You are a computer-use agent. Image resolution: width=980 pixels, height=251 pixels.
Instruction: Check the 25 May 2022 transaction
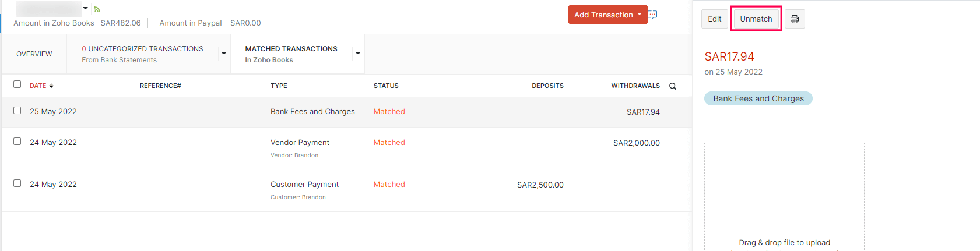(17, 111)
